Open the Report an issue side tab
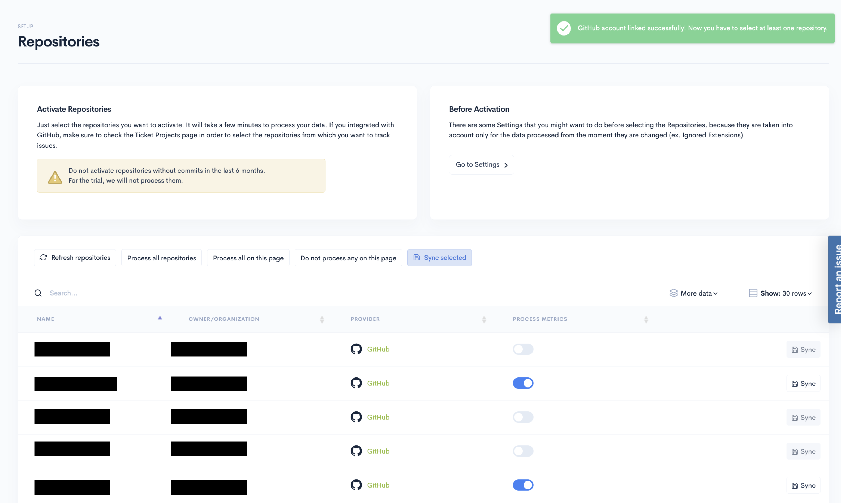Image resolution: width=841 pixels, height=504 pixels. click(x=835, y=279)
